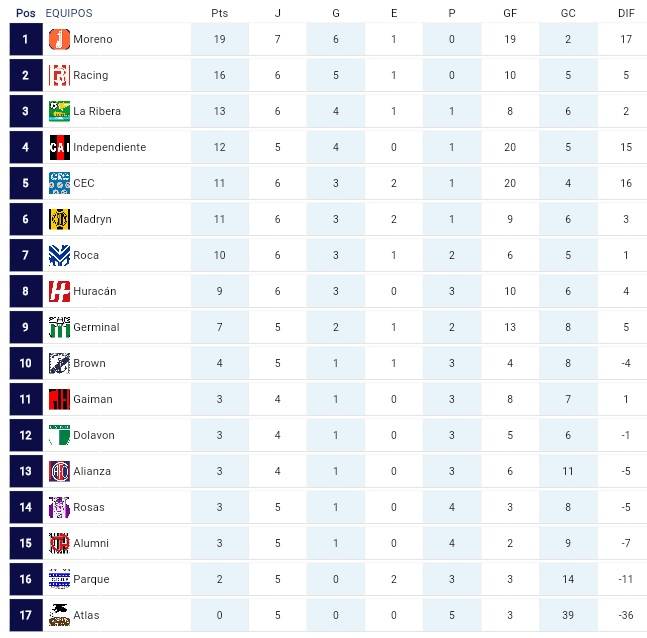The image size is (647, 638).
Task: Click the Huracán red H logo
Action: click(59, 291)
